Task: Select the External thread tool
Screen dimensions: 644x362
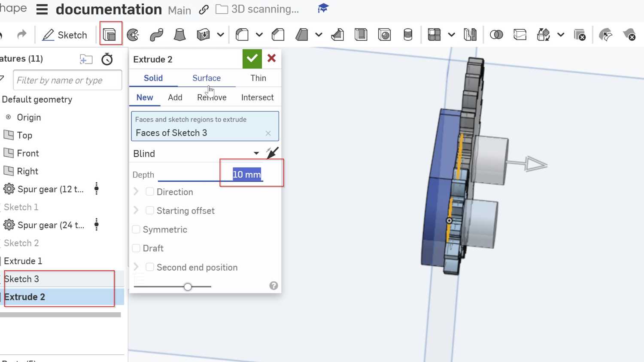Action: pos(408,34)
